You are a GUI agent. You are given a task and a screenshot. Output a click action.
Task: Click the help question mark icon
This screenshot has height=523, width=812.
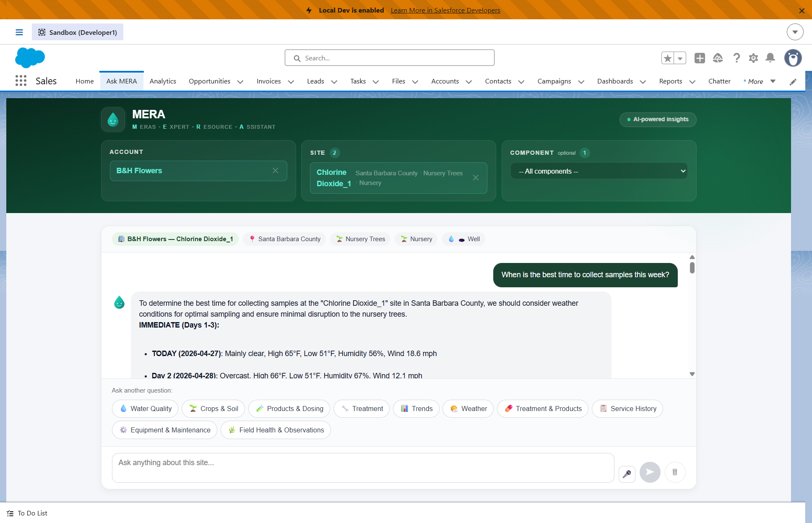coord(737,58)
